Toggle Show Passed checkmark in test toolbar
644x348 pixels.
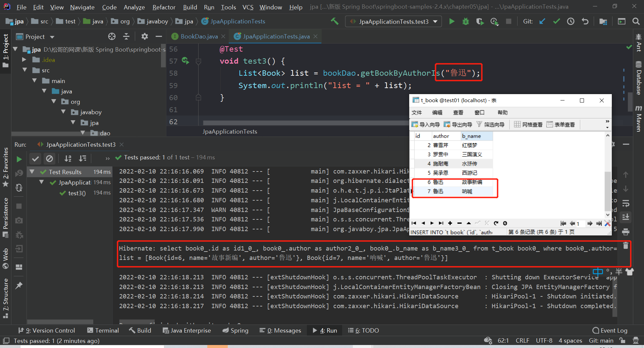pyautogui.click(x=35, y=158)
